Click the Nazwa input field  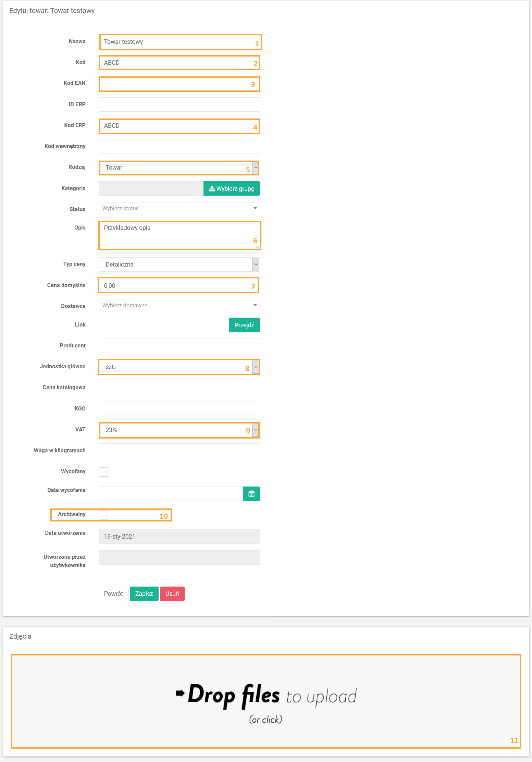pyautogui.click(x=178, y=42)
